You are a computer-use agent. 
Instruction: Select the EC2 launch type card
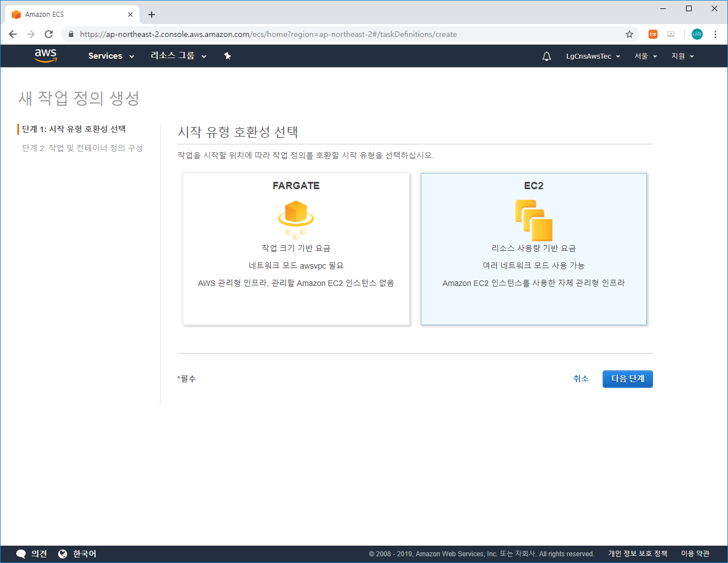[x=534, y=249]
